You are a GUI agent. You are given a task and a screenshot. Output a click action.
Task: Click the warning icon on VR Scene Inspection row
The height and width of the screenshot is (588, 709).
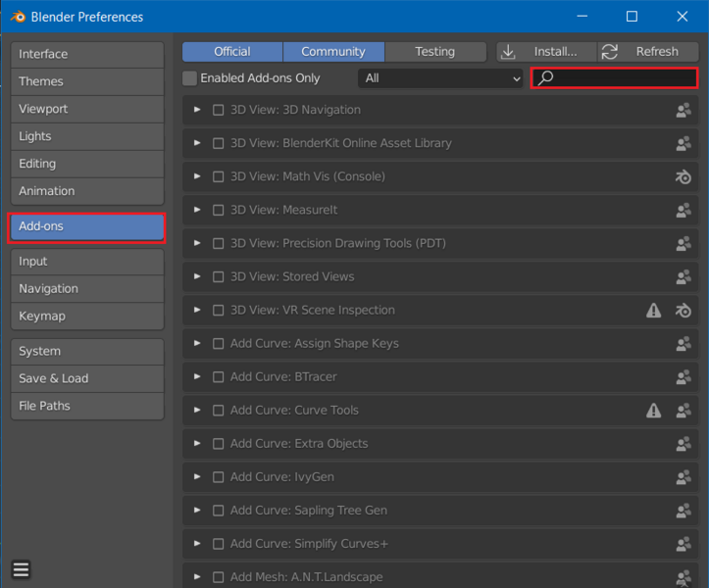pos(653,310)
